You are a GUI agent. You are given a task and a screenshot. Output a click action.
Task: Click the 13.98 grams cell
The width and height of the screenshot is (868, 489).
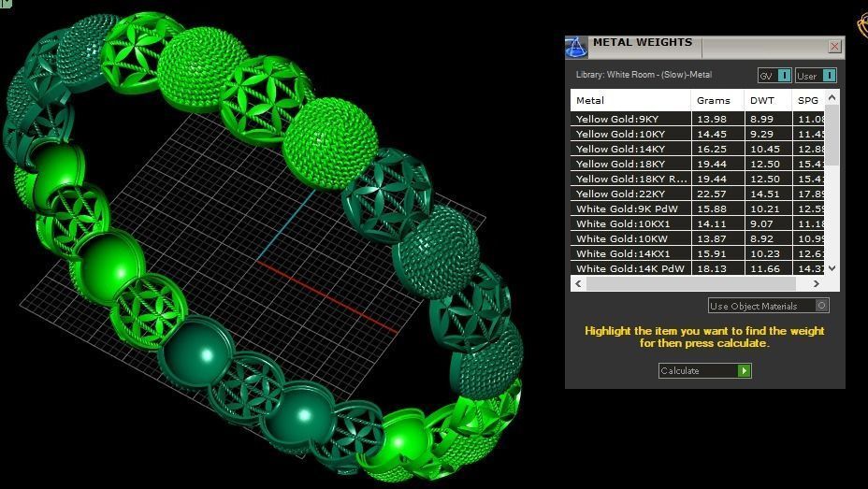coord(717,119)
